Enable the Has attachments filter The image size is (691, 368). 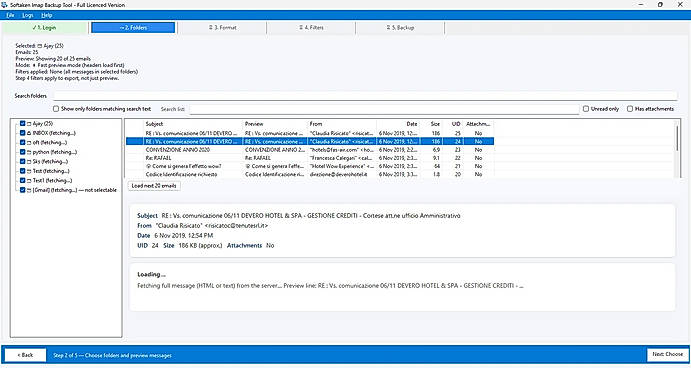pyautogui.click(x=630, y=109)
